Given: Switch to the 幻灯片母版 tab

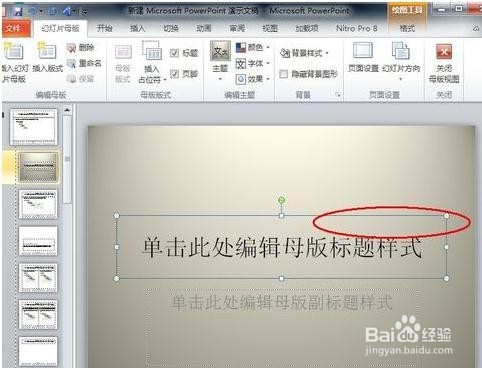Looking at the screenshot, I should coord(60,28).
